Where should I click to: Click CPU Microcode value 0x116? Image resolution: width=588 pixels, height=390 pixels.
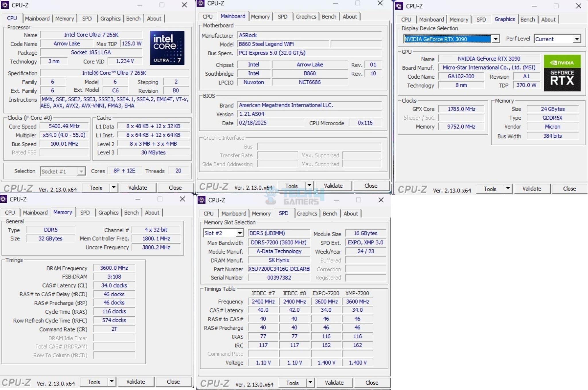[365, 123]
